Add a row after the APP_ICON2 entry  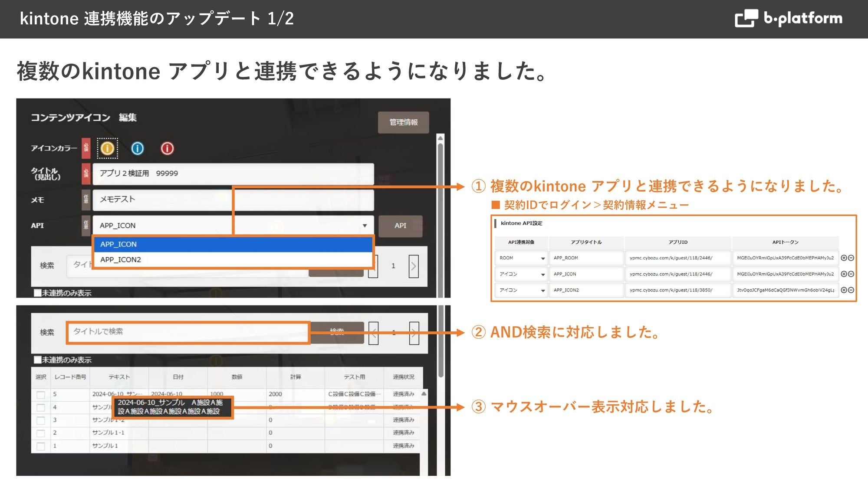point(844,290)
